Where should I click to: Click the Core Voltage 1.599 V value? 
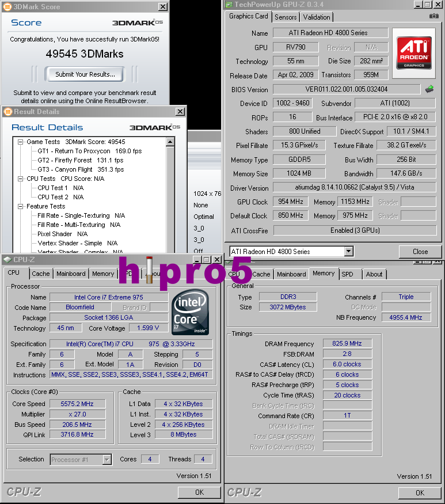148,328
